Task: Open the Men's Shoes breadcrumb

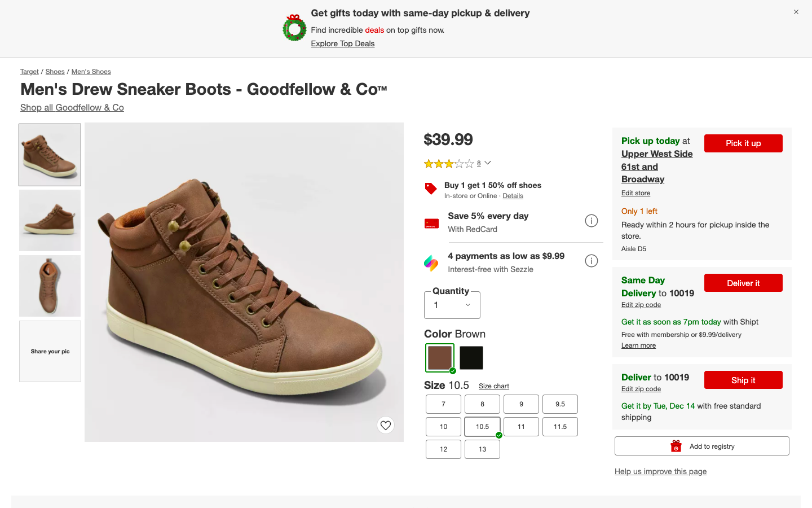Action: (x=91, y=72)
